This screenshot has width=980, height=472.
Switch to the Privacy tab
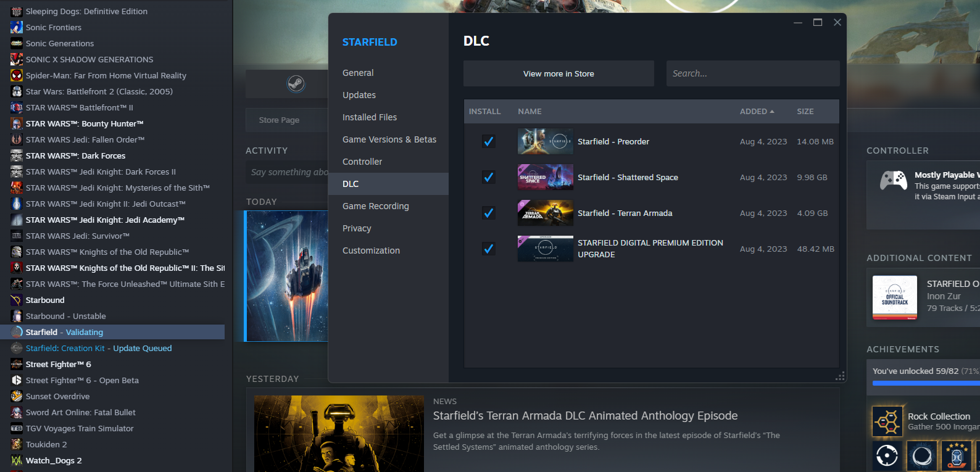click(x=388, y=228)
